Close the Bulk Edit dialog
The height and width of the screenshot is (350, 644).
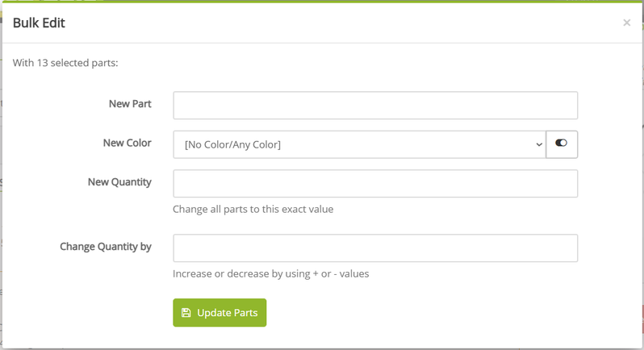point(626,23)
